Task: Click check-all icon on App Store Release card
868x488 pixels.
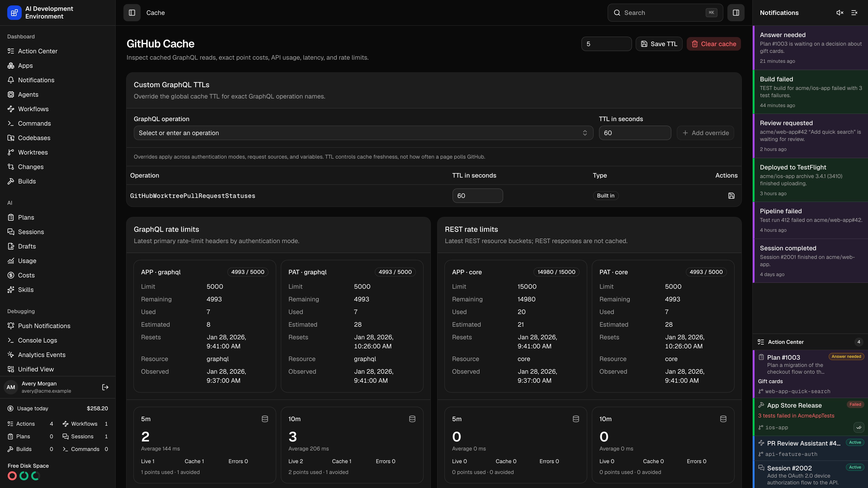Action: tap(859, 428)
